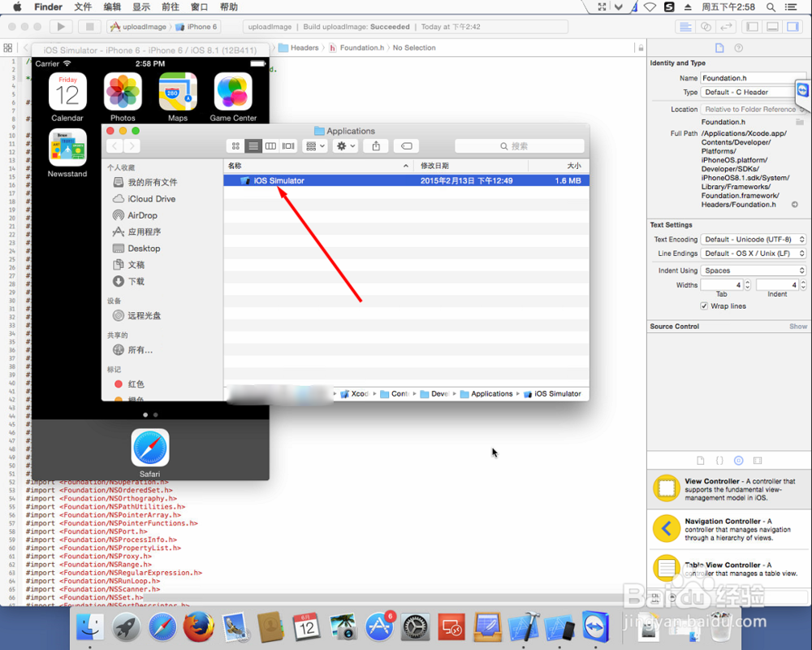Screen dimensions: 812x650
Task: Expand the Location dropdown in Identity panel
Action: point(753,108)
